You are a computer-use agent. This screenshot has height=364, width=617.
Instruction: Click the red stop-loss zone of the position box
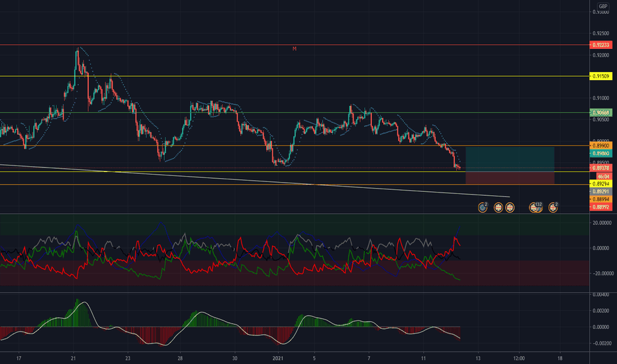pyautogui.click(x=510, y=178)
